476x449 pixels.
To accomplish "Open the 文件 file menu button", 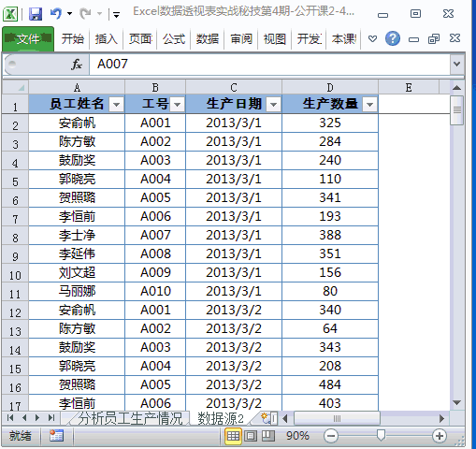I will pos(28,39).
